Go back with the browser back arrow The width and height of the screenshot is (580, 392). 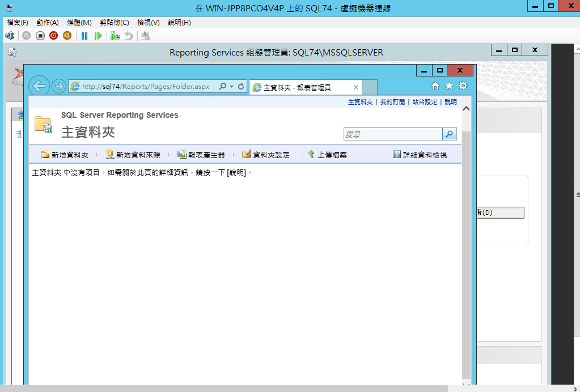pos(39,86)
